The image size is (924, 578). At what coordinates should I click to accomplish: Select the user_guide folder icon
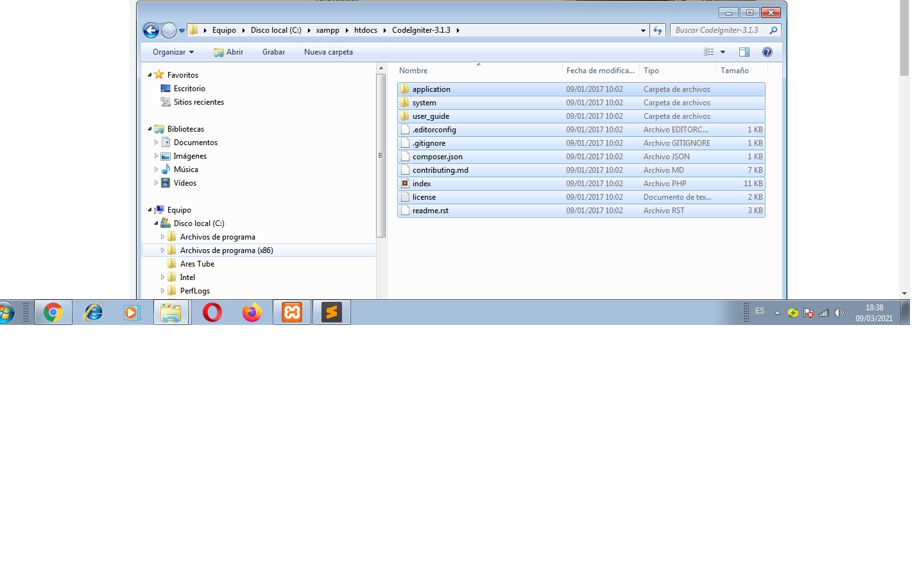404,116
